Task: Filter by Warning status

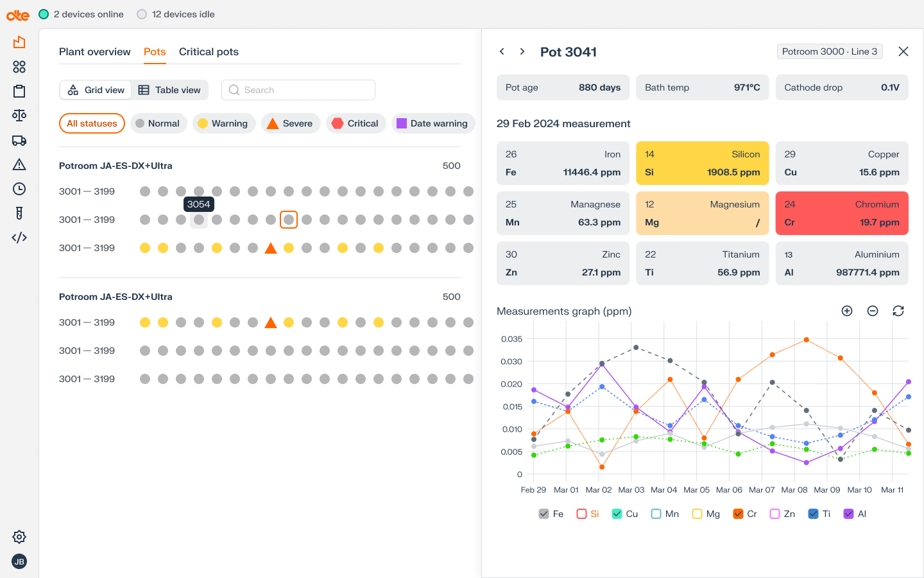Action: [x=224, y=123]
